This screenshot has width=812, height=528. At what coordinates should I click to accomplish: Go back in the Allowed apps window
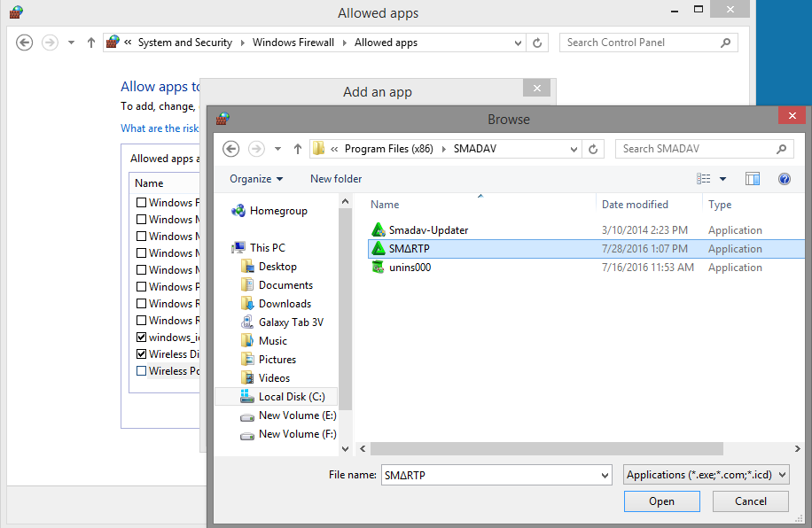24,43
